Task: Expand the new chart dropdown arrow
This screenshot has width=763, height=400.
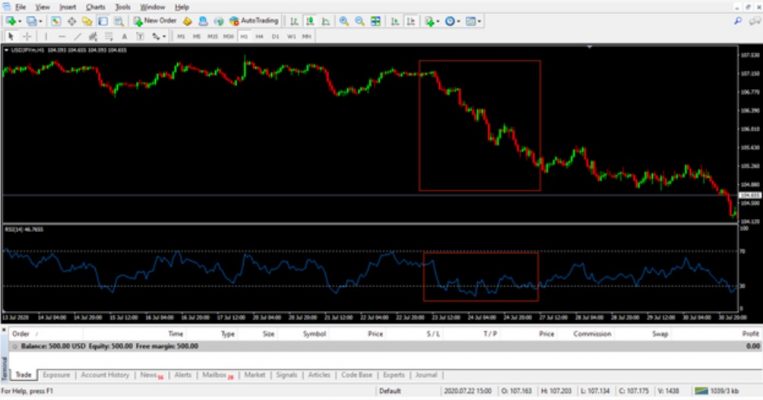Action: click(22, 20)
